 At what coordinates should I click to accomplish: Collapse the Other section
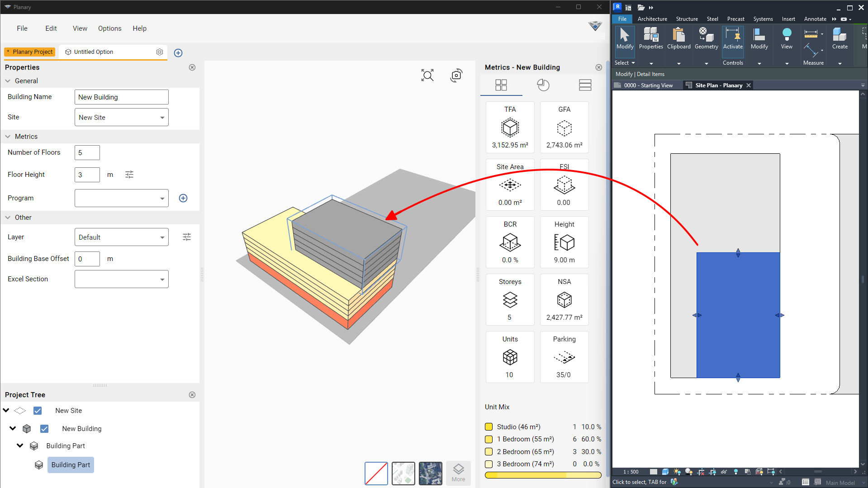coord(8,218)
